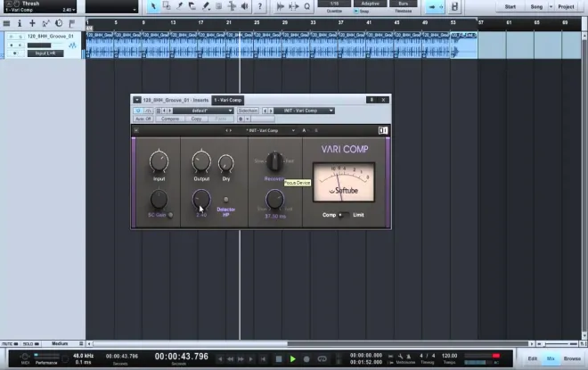Viewport: 588px width, 370px height.
Task: Toggle the Loop button in the transport
Action: pyautogui.click(x=322, y=359)
